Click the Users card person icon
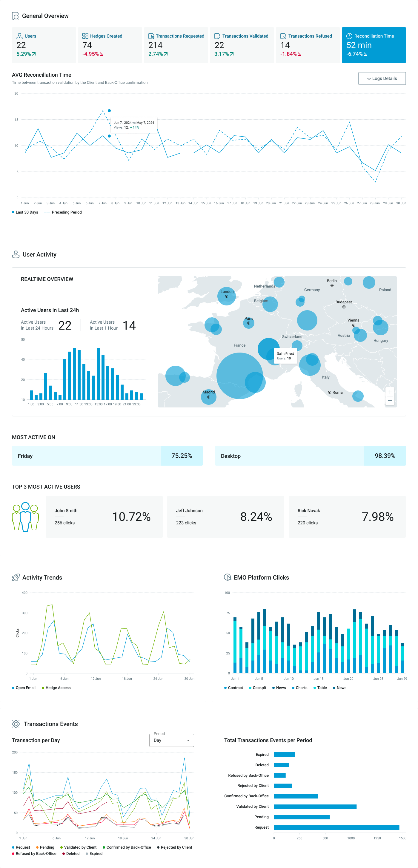 20,36
